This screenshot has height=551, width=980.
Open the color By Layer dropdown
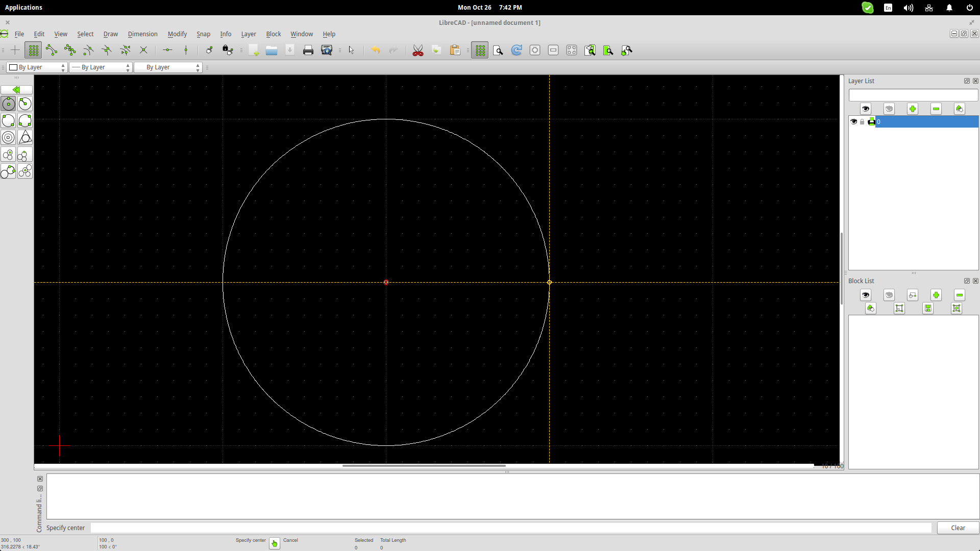point(37,67)
